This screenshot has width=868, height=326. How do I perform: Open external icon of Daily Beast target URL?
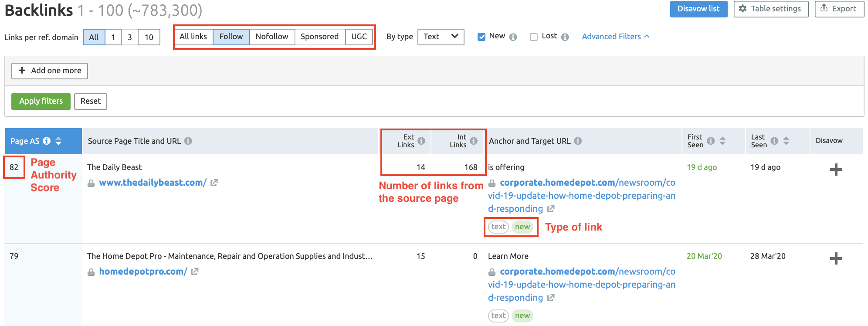click(551, 209)
